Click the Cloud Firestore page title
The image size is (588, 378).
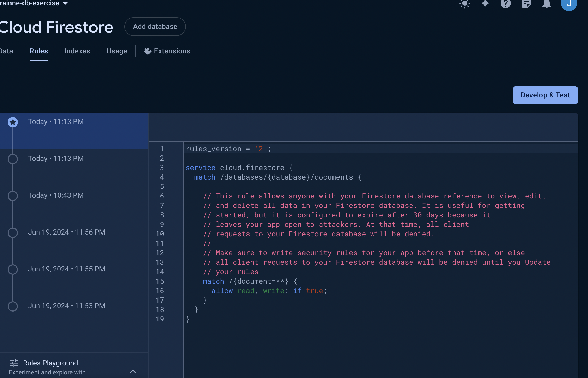56,27
